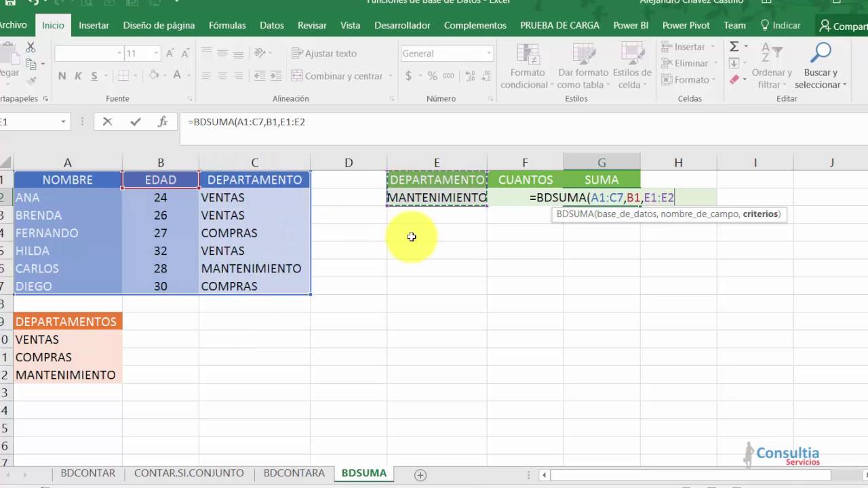Toggle italic K formatting
Screen dimensions: 868x488
coord(78,76)
